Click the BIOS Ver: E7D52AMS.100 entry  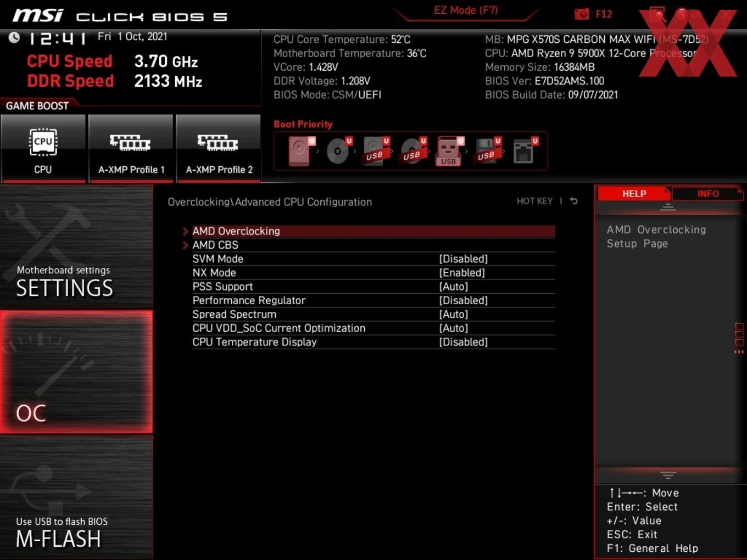544,81
